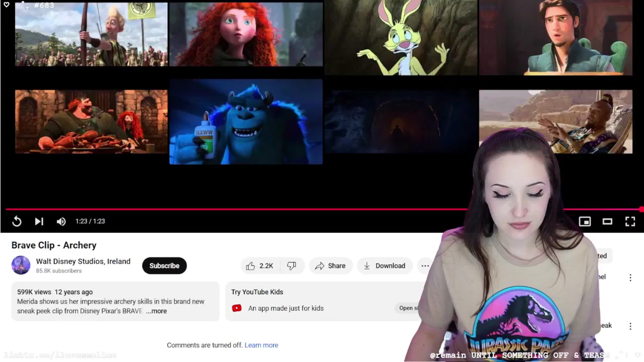The width and height of the screenshot is (644, 362).
Task: Click Learn more about comments
Action: point(261,345)
